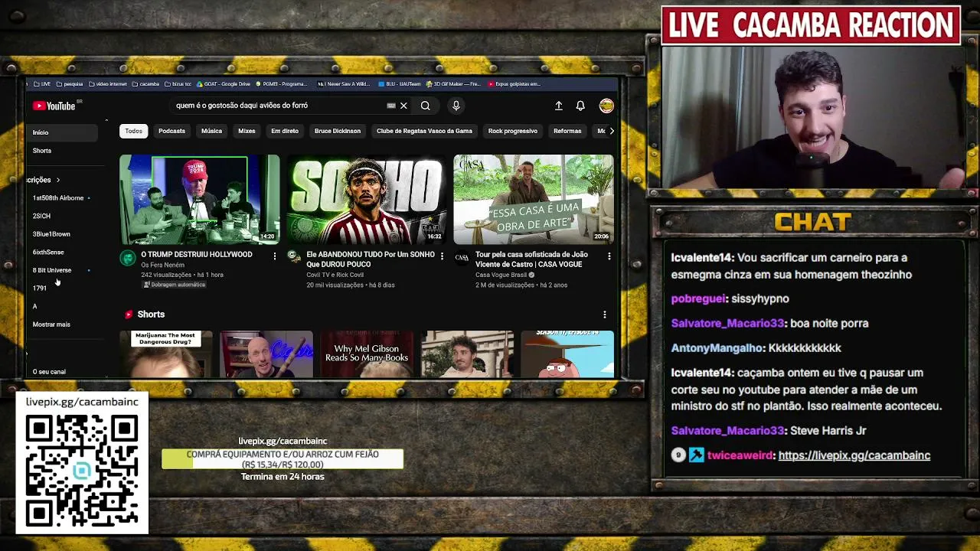Open the YouTube logo home link
980x551 pixels.
pyautogui.click(x=54, y=106)
